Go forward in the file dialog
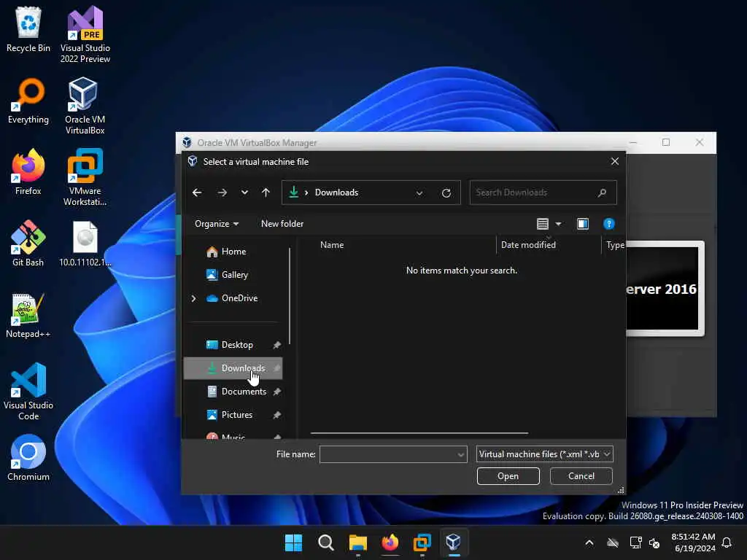This screenshot has width=747, height=560. point(222,192)
